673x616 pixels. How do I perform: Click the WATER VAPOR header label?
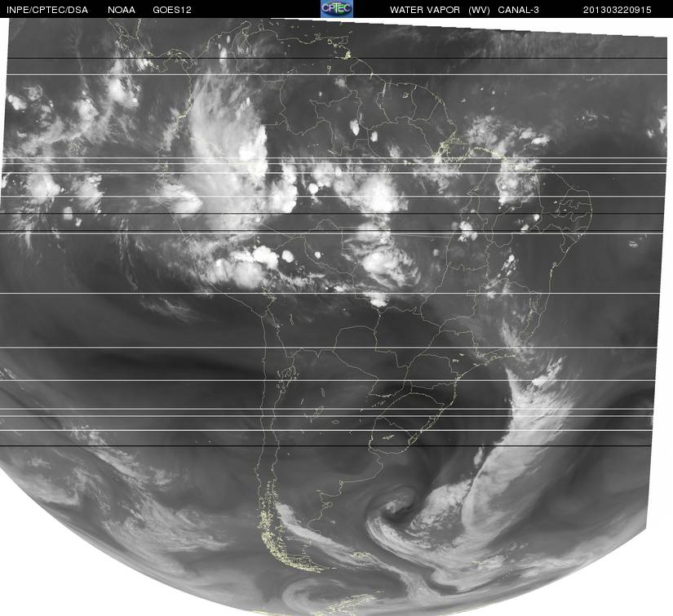(425, 10)
